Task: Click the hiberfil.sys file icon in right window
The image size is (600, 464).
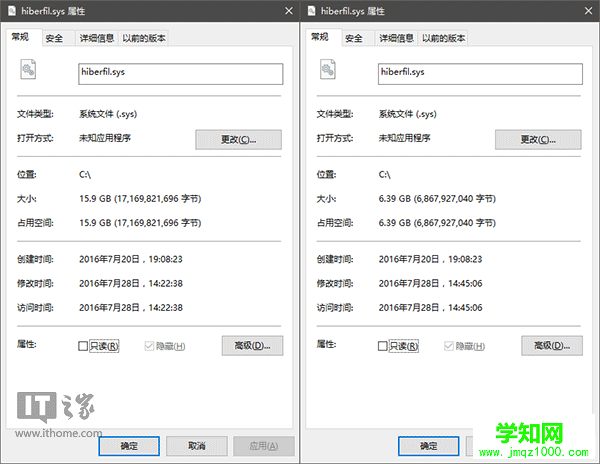Action: coord(328,69)
